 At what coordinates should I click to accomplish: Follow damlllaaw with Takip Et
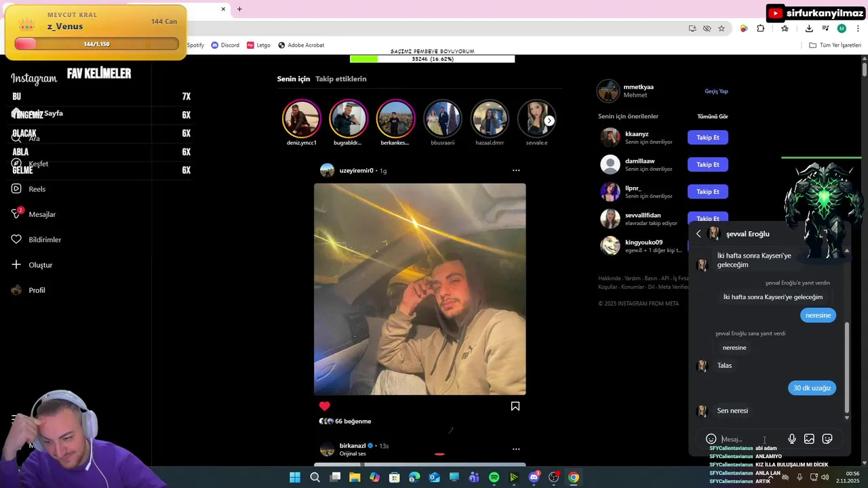click(707, 165)
